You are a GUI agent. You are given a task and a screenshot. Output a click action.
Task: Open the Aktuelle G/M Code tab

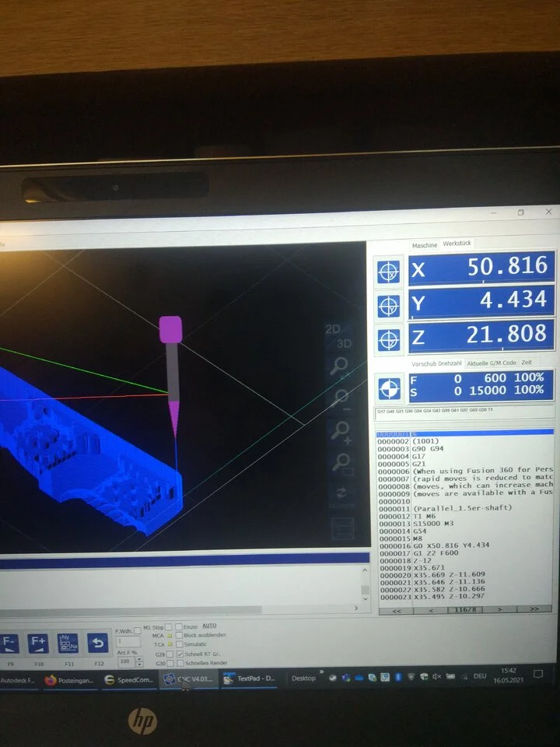(x=492, y=363)
